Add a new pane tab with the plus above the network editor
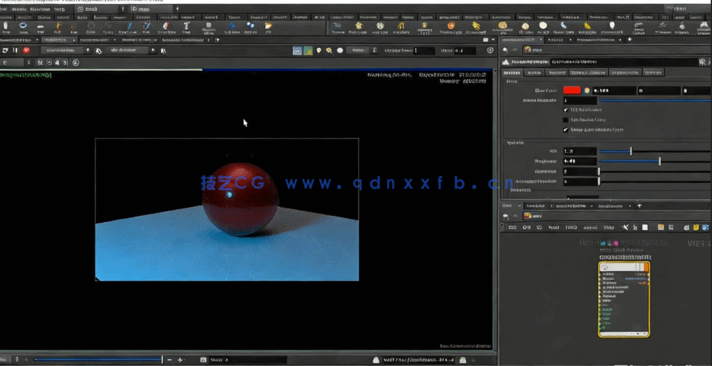Image resolution: width=712 pixels, height=366 pixels. [639, 206]
